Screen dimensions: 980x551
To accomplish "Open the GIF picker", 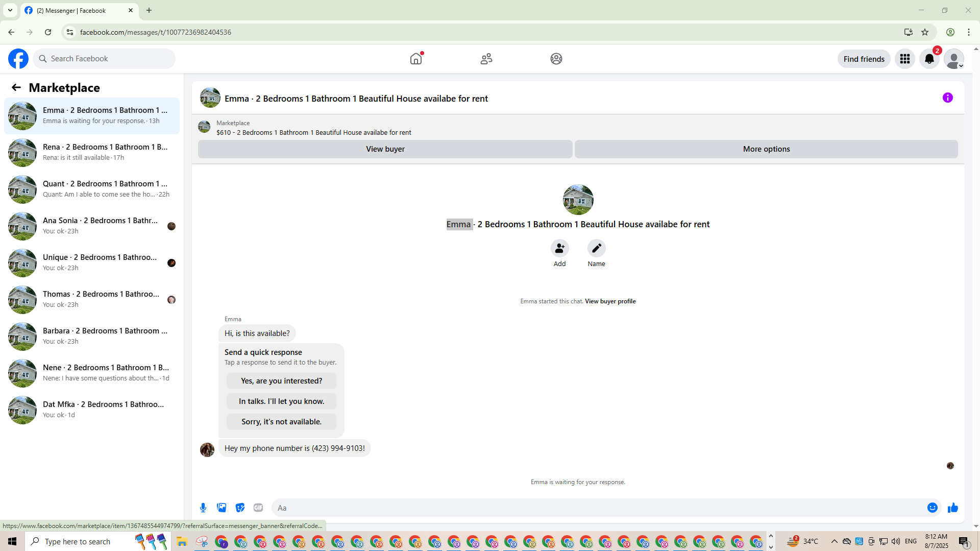I will [258, 508].
